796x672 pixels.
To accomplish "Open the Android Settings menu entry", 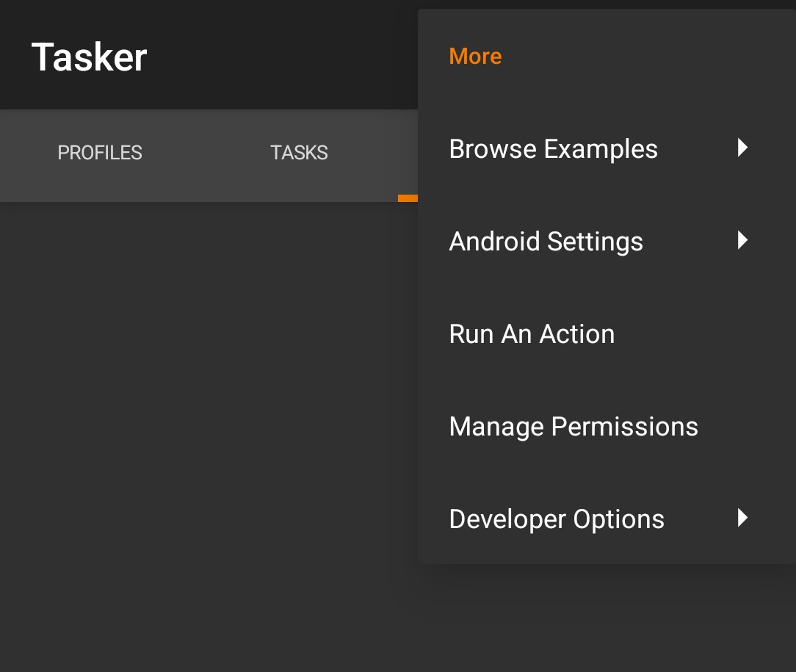I will (607, 241).
